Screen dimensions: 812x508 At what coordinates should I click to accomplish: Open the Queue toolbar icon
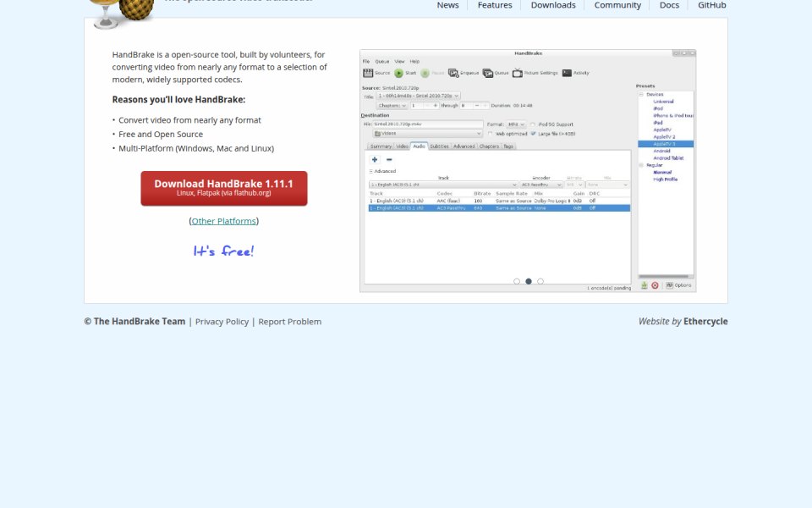point(488,73)
